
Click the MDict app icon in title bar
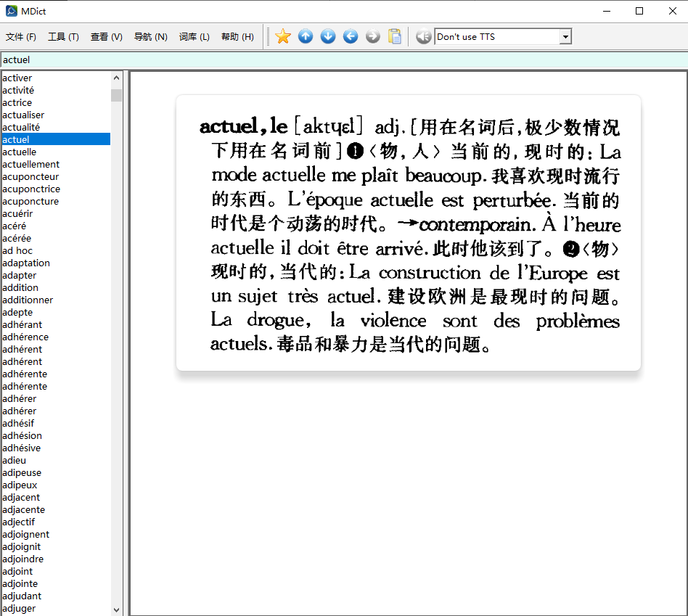click(11, 11)
